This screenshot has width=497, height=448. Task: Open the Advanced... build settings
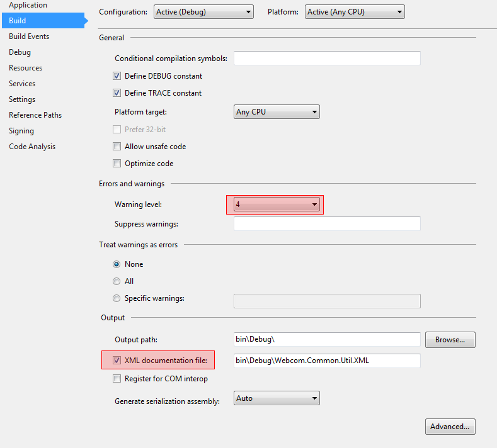(x=450, y=427)
